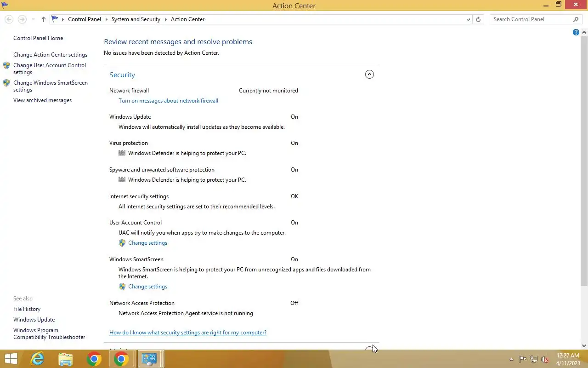588x368 pixels.
Task: Click the shield icon by UAC Change settings
Action: coord(122,243)
